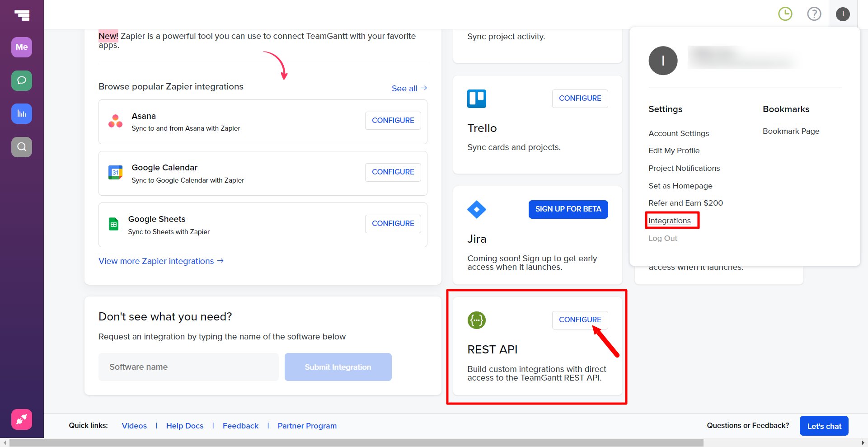Click the REST API logo icon
This screenshot has width=868, height=447.
(x=477, y=320)
